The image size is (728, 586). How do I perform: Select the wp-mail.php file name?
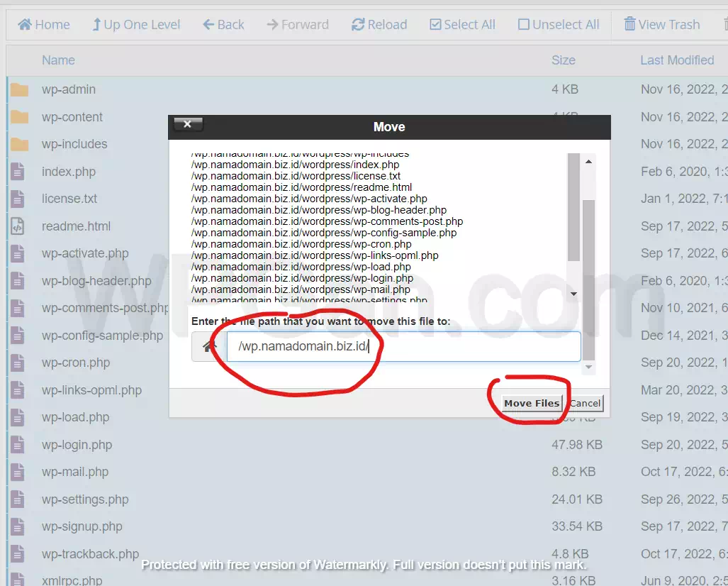(x=74, y=472)
